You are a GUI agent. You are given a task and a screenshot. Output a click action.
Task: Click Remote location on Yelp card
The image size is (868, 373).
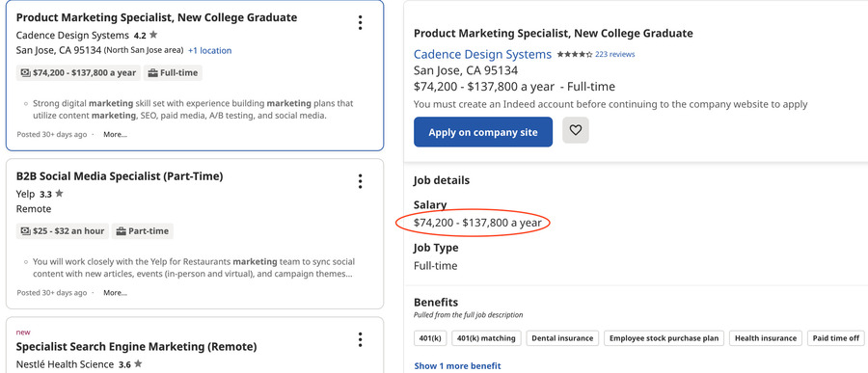tap(34, 208)
